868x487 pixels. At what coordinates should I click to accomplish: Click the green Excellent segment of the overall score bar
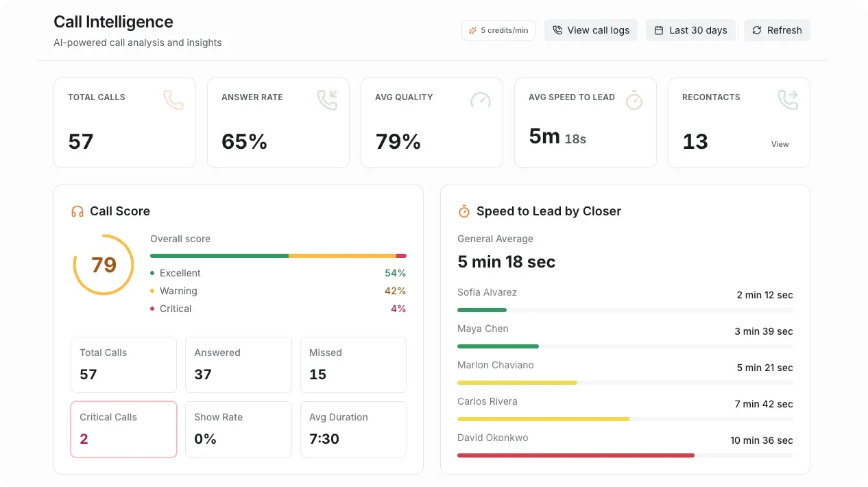[219, 256]
